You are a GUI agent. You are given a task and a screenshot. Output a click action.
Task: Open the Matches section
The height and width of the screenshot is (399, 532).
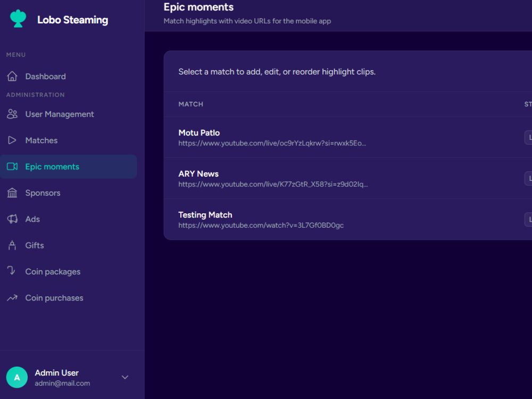click(x=69, y=140)
